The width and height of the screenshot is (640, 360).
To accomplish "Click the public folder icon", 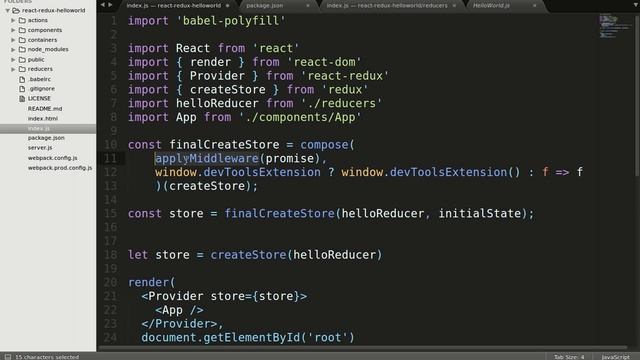I will pyautogui.click(x=22, y=59).
